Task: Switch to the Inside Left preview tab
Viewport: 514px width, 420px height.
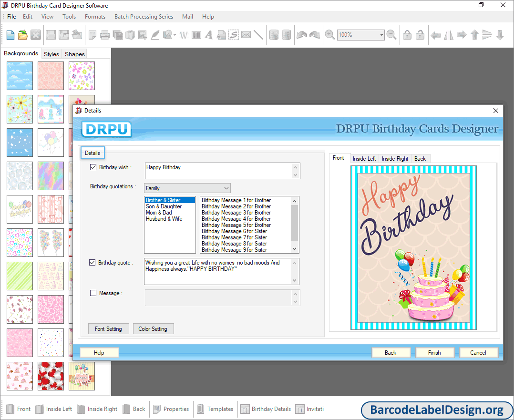Action: [364, 159]
